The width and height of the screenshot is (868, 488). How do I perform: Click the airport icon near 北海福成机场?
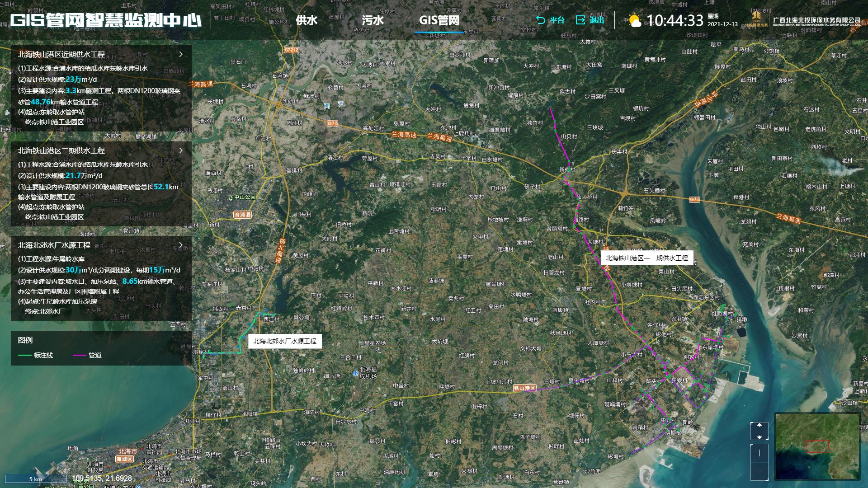click(x=355, y=373)
